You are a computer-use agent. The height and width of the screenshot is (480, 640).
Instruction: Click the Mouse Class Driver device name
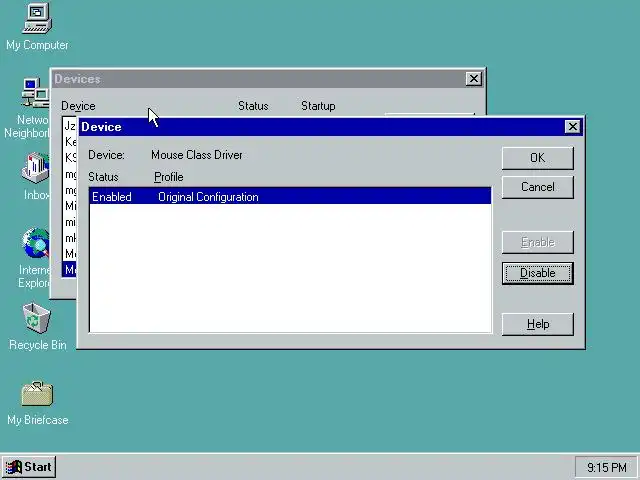pyautogui.click(x=197, y=155)
